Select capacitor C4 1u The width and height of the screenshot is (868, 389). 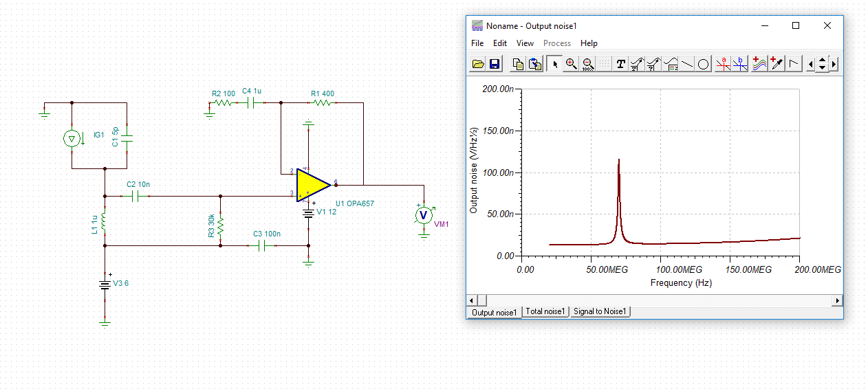[251, 103]
